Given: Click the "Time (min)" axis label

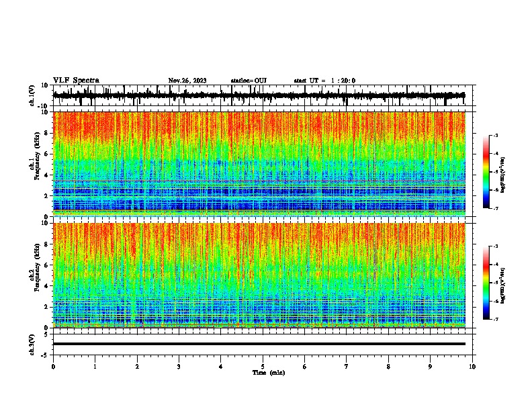Looking at the screenshot, I should point(269,373).
